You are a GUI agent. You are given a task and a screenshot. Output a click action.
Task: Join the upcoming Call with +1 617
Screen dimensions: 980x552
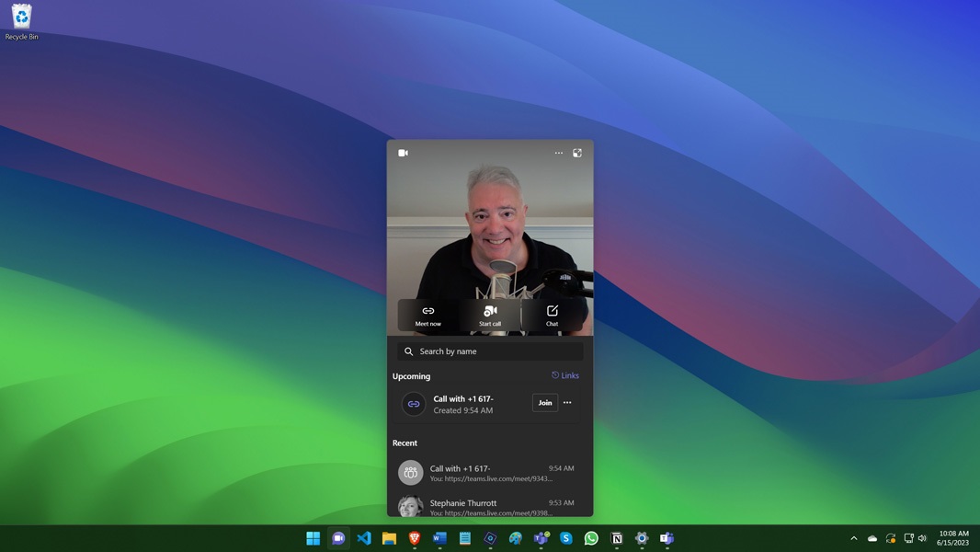point(545,403)
